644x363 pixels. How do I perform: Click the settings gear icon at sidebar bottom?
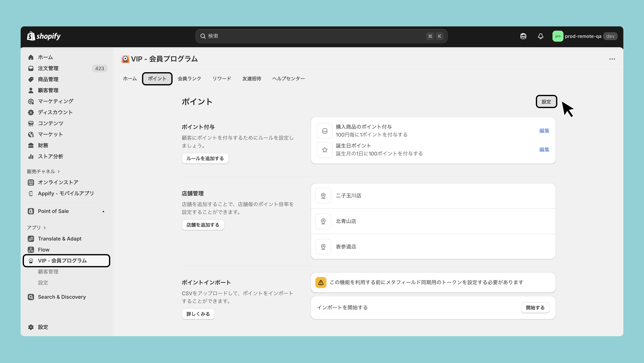click(x=31, y=327)
